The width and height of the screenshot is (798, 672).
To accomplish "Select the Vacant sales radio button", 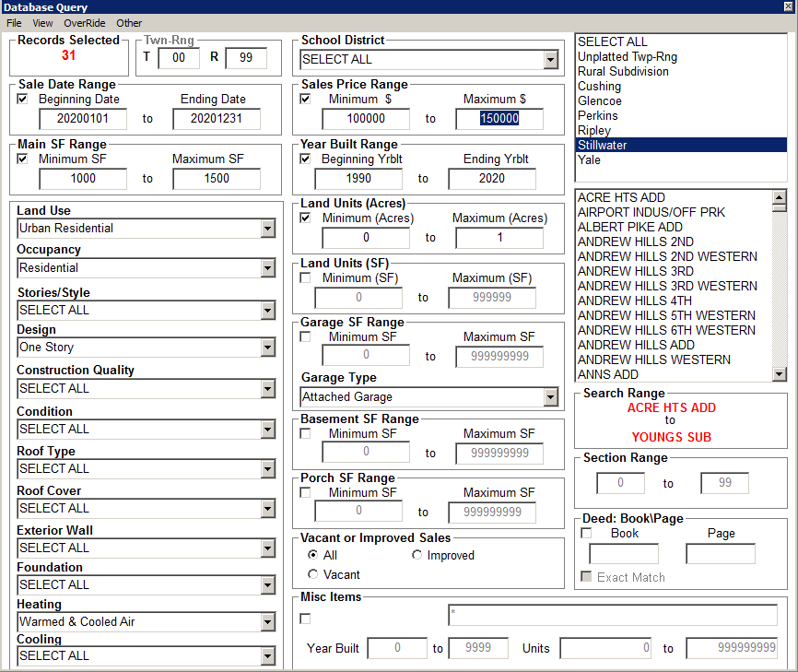I will (313, 574).
